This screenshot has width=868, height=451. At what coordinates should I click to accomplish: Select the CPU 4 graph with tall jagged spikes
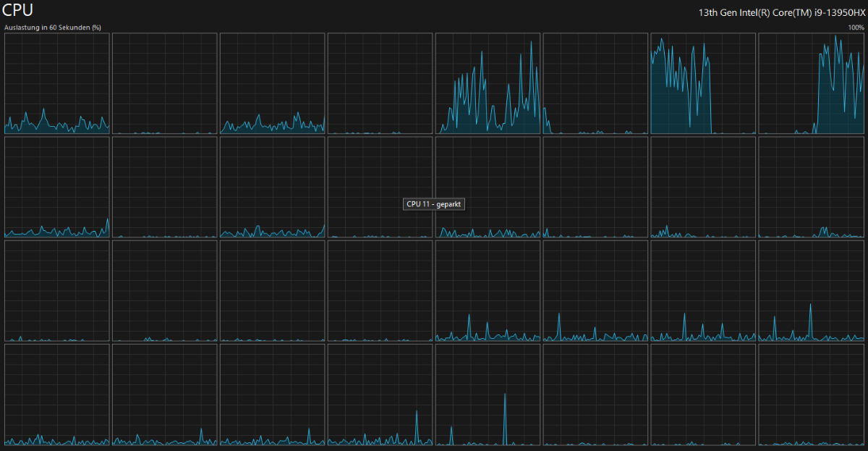488,83
